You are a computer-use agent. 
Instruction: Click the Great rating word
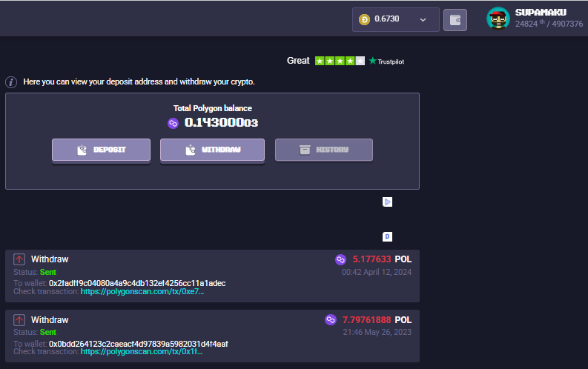(298, 61)
